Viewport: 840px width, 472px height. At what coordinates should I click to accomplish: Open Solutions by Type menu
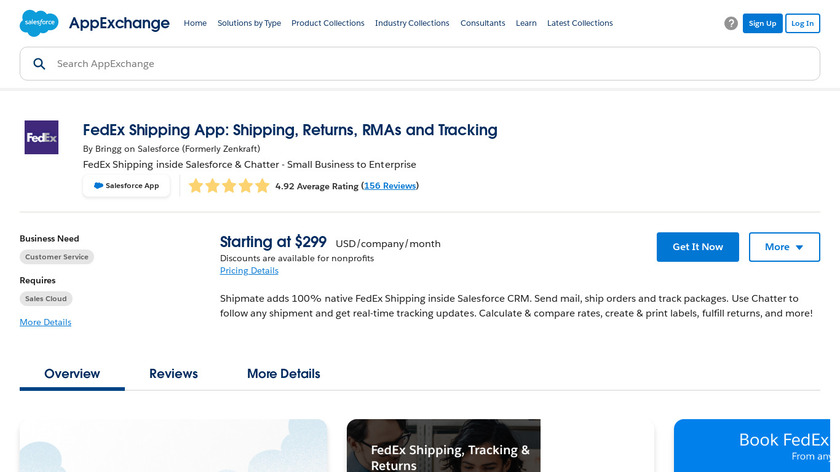(x=249, y=23)
